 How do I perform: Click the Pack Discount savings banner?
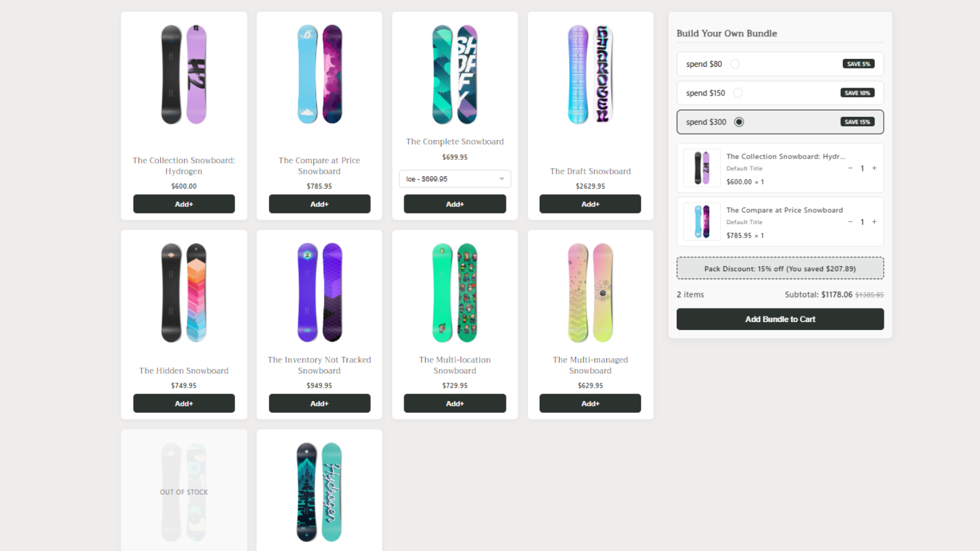click(x=780, y=268)
